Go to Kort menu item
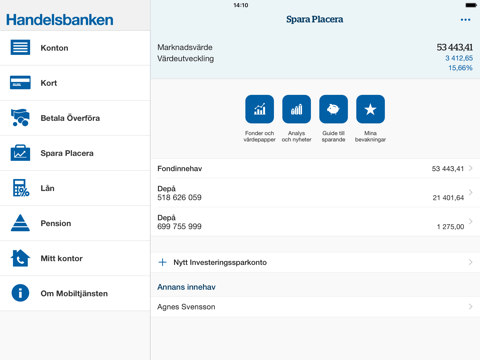Image resolution: width=480 pixels, height=360 pixels. [75, 83]
